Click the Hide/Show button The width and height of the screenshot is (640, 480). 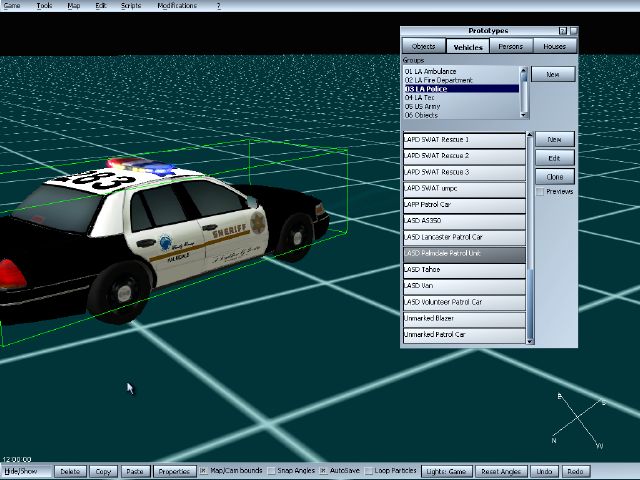pos(25,471)
